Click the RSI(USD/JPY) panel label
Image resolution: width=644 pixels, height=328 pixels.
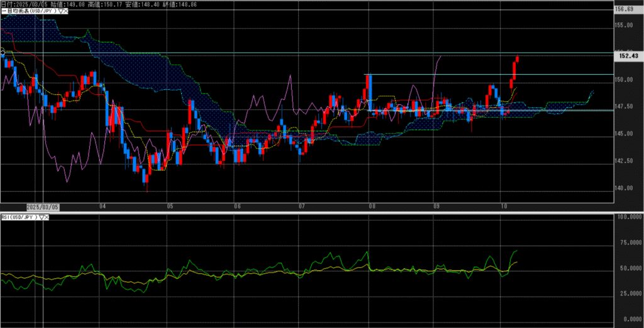[19, 217]
